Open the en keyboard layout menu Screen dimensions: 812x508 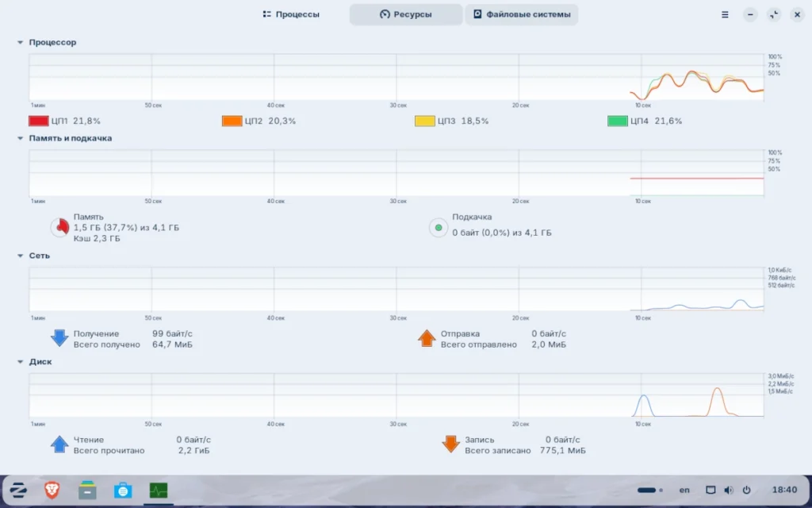(684, 490)
